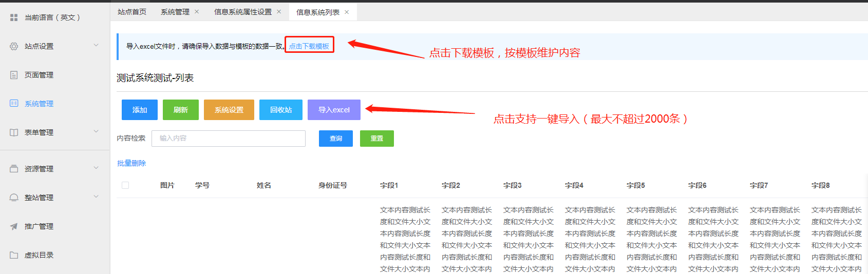868x274 pixels.
Task: Click the 表单管理 book icon
Action: (14, 132)
